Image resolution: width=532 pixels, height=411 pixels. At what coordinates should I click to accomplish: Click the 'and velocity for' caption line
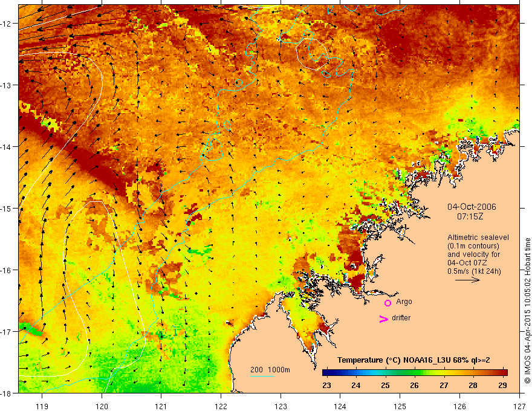473,254
